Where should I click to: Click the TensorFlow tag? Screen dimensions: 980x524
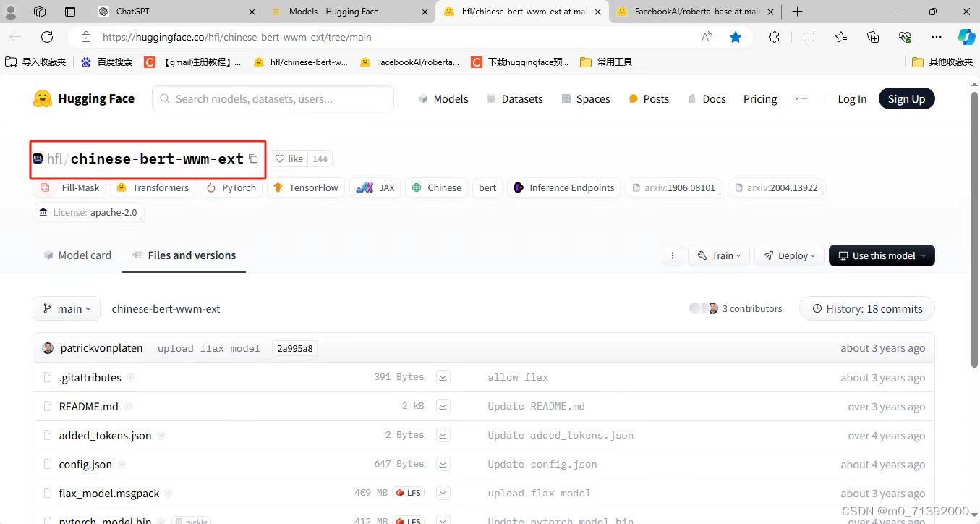pyautogui.click(x=306, y=187)
